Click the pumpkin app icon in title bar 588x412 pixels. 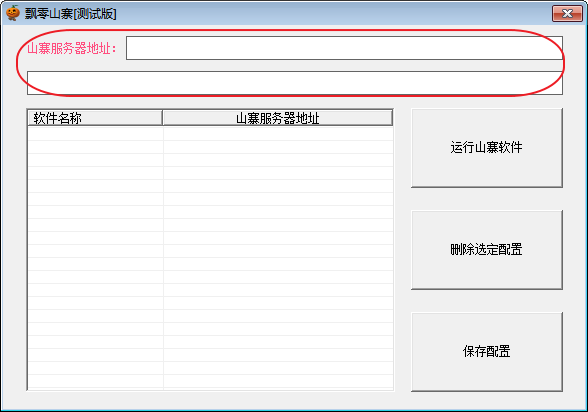click(13, 13)
